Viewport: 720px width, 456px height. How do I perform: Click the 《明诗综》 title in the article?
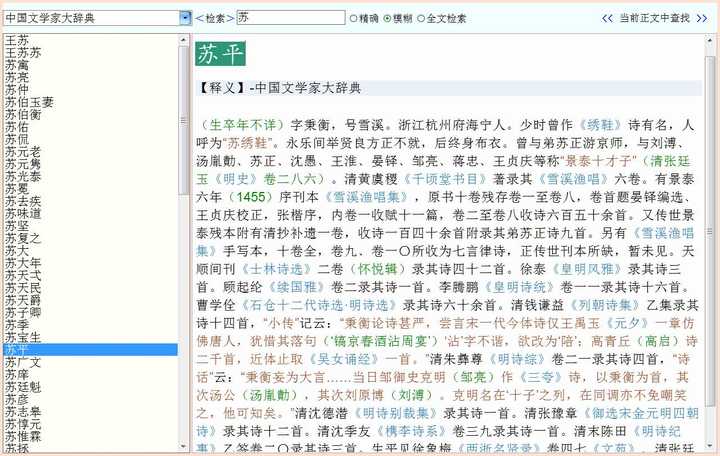pyautogui.click(x=517, y=359)
